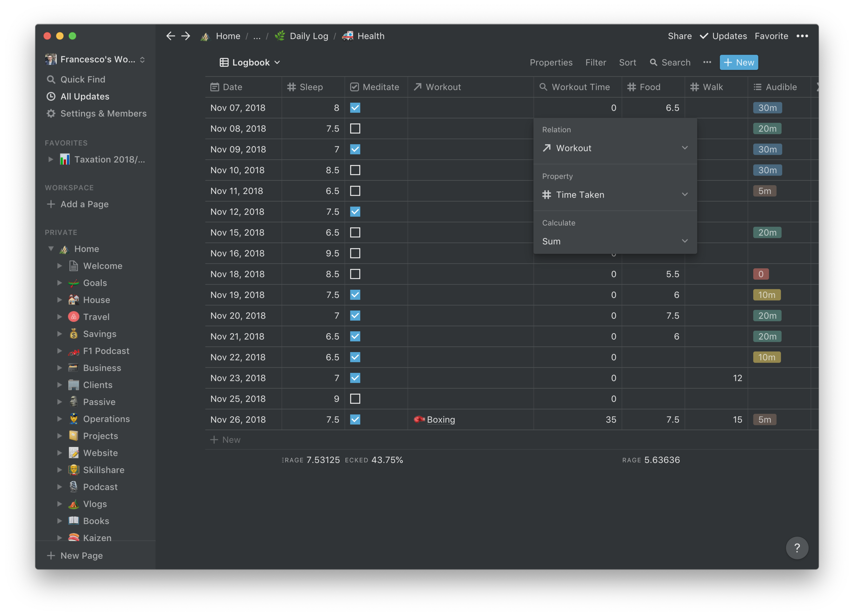Click the Podcast microphone icon
This screenshot has width=854, height=616.
click(x=73, y=487)
